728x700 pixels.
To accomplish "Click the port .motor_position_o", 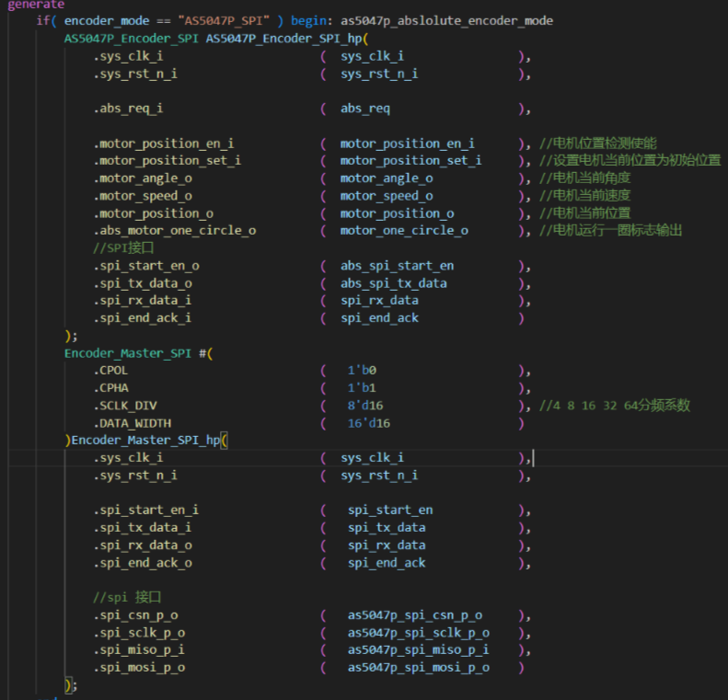I will pyautogui.click(x=153, y=213).
